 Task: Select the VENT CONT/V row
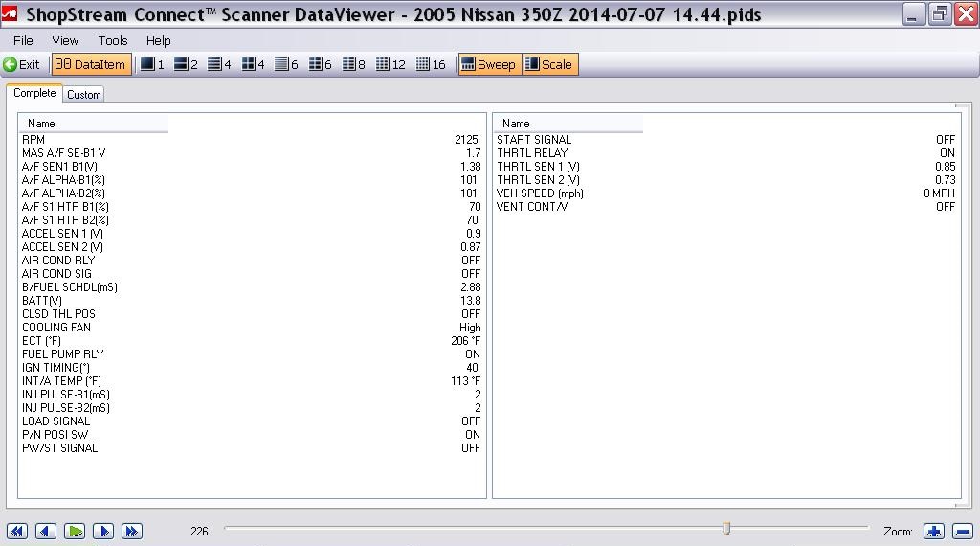click(x=727, y=207)
